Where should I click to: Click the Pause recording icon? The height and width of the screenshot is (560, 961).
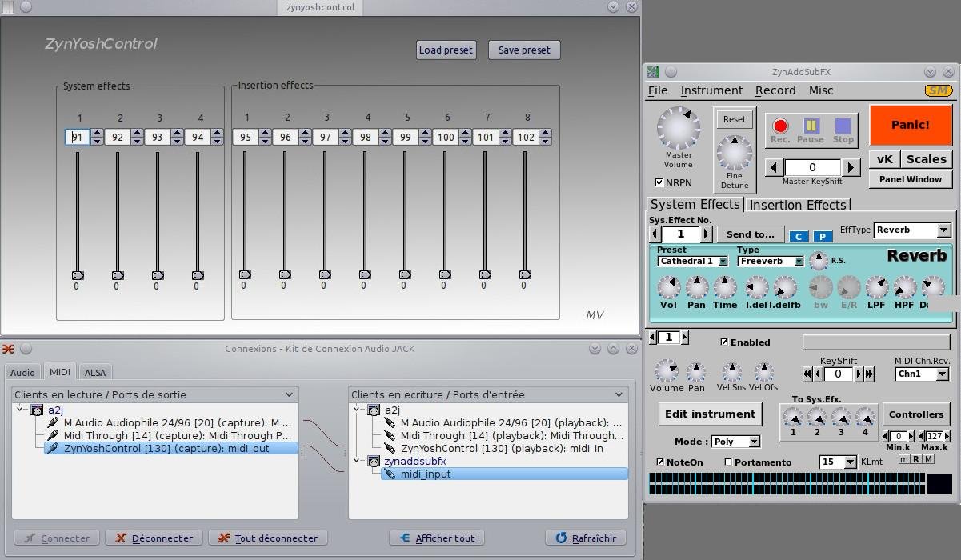tap(811, 126)
